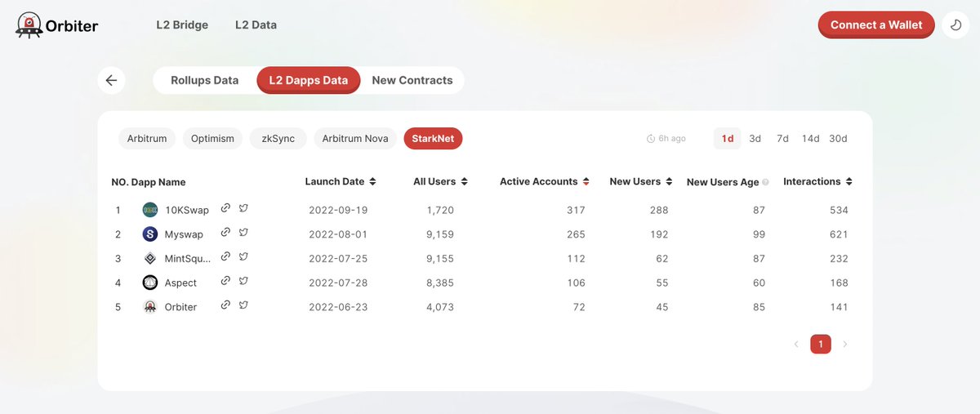
Task: Select the 1d time range
Action: tap(728, 139)
